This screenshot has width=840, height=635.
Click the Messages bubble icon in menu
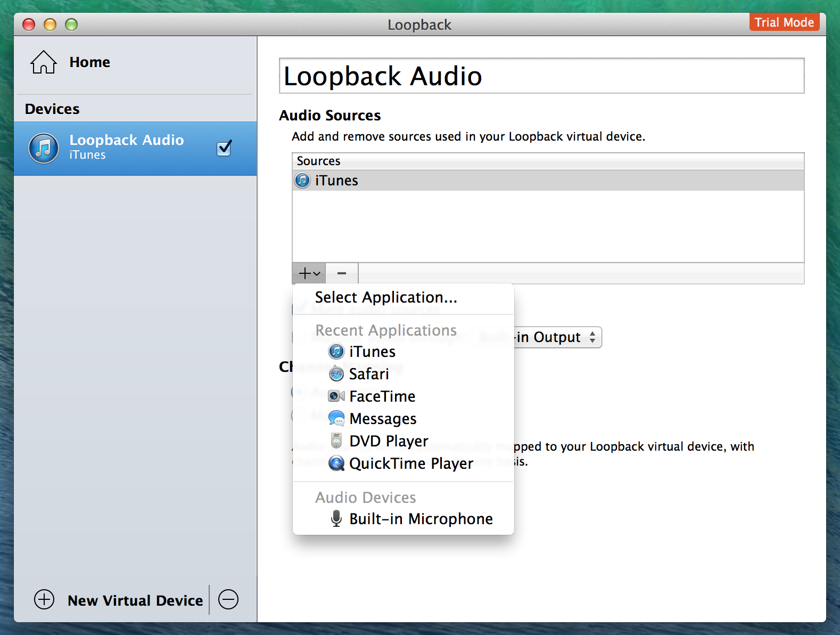[336, 418]
